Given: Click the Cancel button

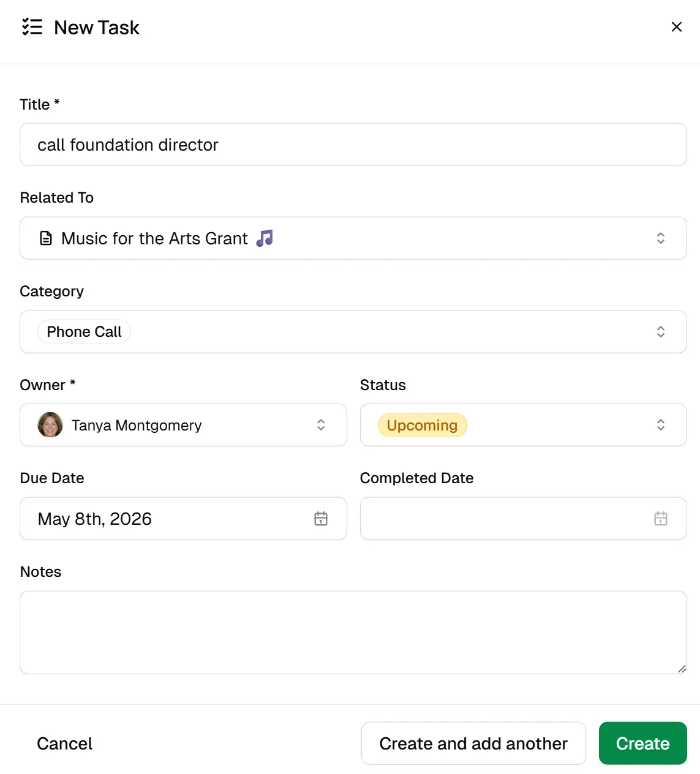Looking at the screenshot, I should 65,743.
